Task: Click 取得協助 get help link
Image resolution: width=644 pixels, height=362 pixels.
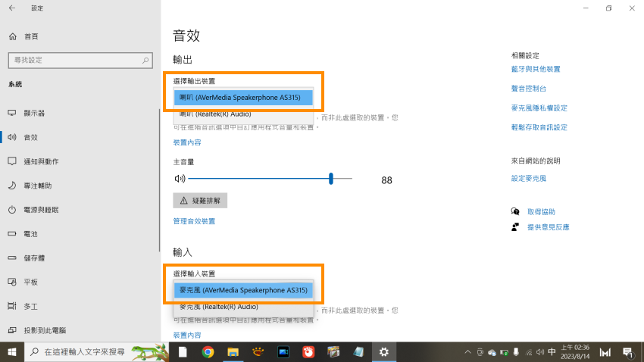Action: click(541, 212)
